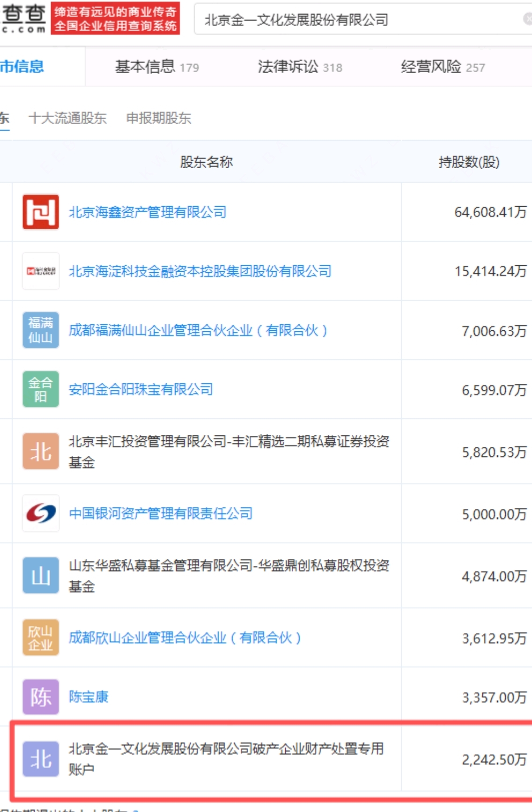Viewport: 532px width, 812px height.
Task: Switch to the 经营风险 tab
Action: 443,67
